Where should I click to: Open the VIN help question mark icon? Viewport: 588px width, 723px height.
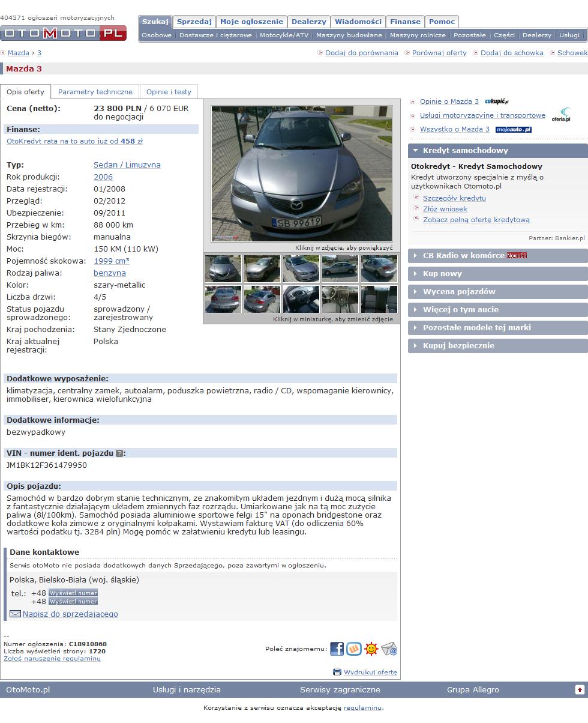tap(119, 453)
